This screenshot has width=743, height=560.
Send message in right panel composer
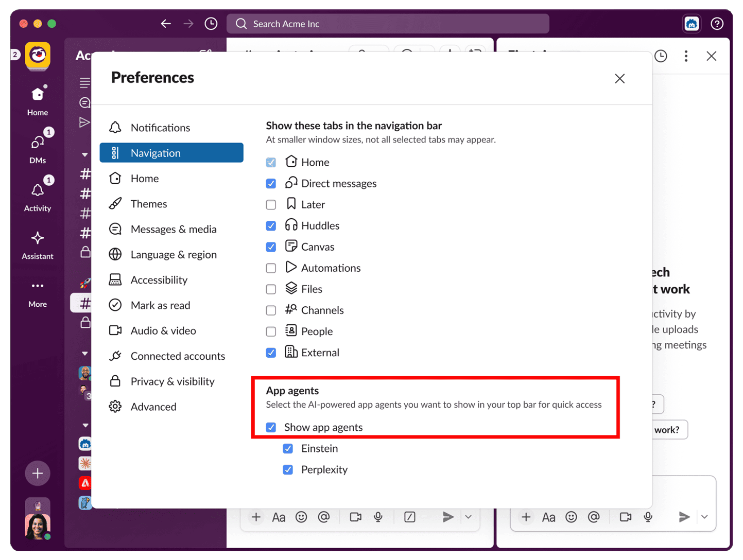[684, 517]
